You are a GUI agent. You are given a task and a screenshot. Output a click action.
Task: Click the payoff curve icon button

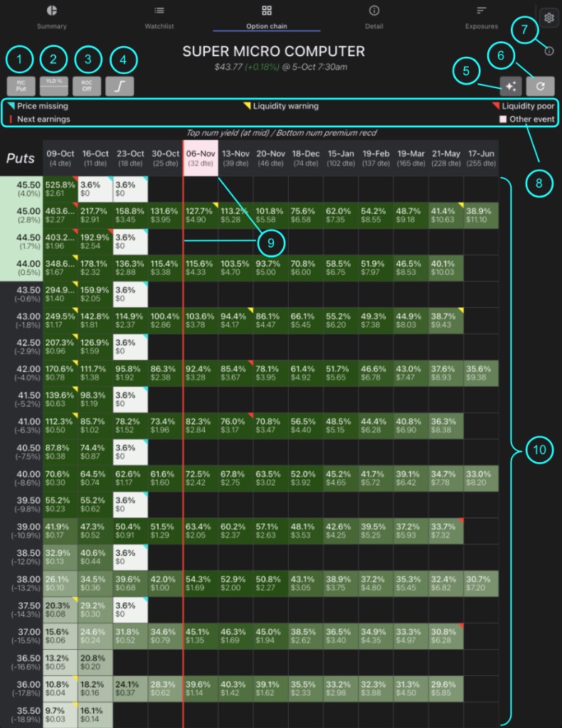120,86
